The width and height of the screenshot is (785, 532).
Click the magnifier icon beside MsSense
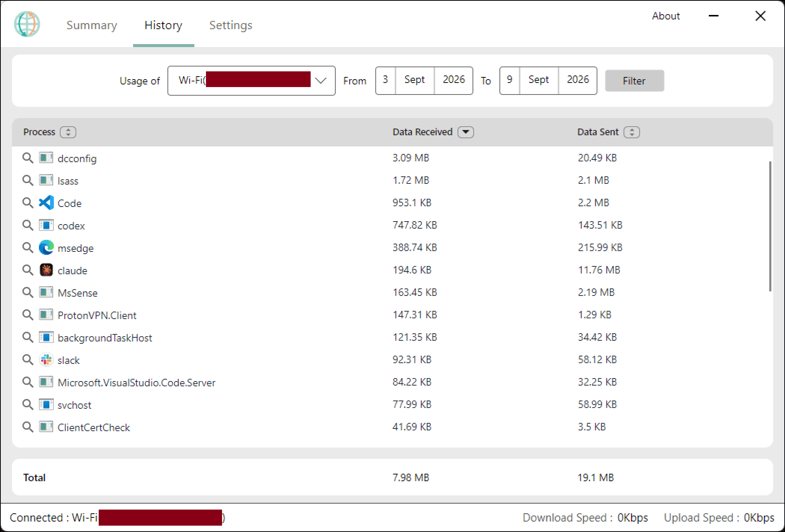pyautogui.click(x=28, y=293)
